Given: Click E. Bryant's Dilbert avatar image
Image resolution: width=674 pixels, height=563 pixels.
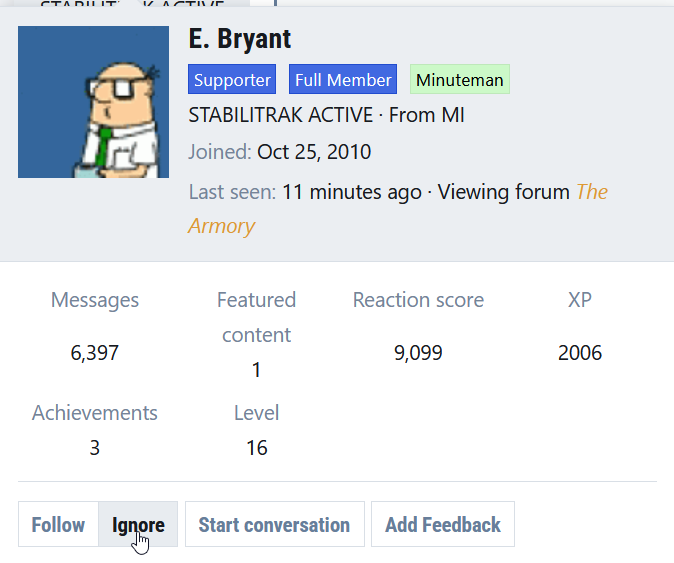Looking at the screenshot, I should tap(93, 102).
